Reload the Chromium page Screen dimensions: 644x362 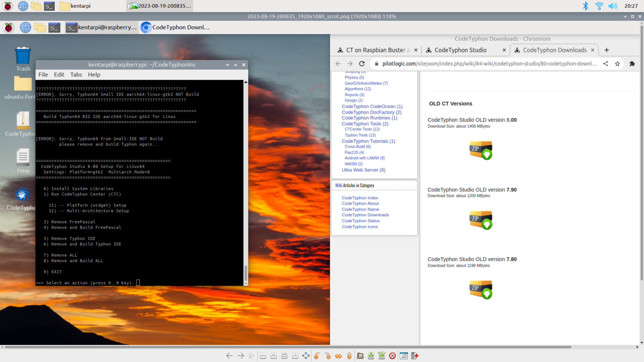point(362,64)
